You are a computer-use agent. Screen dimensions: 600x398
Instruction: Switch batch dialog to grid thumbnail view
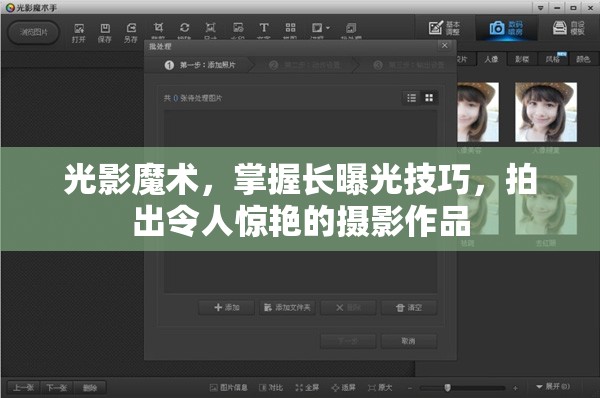429,98
